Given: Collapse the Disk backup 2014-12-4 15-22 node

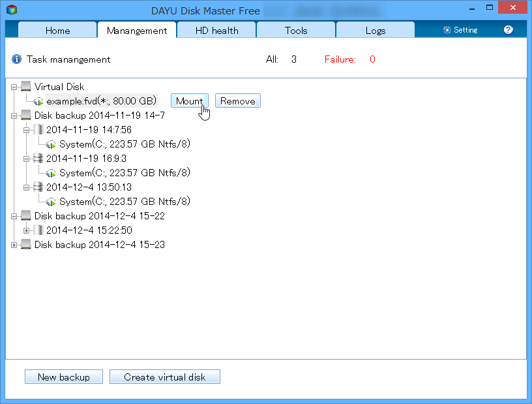Looking at the screenshot, I should tap(14, 216).
